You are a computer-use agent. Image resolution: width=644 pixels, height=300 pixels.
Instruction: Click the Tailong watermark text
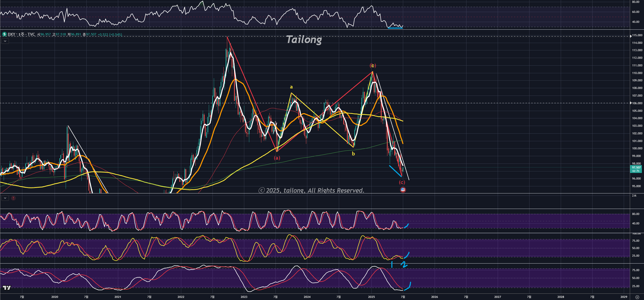tap(304, 40)
